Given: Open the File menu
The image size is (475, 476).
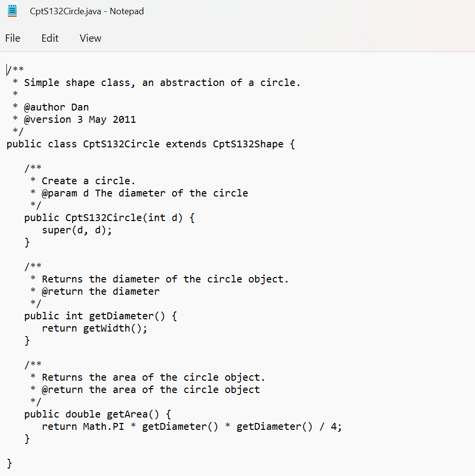Looking at the screenshot, I should tap(12, 38).
